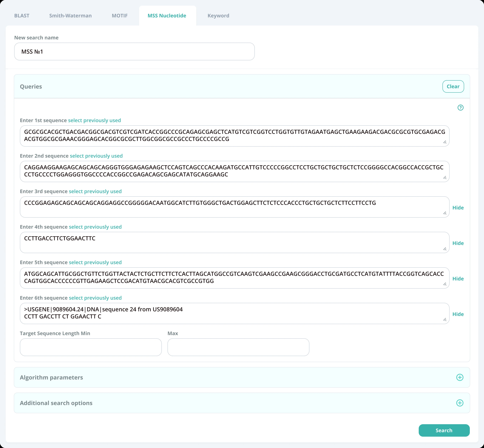Select previously used for 5th sequence
This screenshot has height=448, width=484.
pyautogui.click(x=95, y=263)
